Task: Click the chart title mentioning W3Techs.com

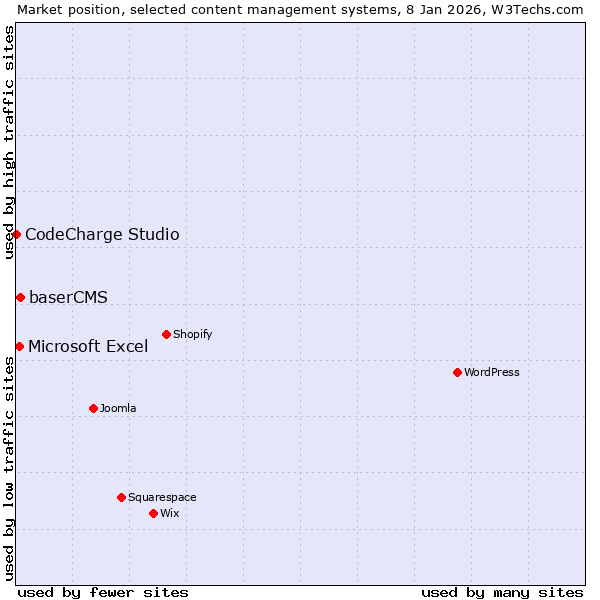Action: 300,10
